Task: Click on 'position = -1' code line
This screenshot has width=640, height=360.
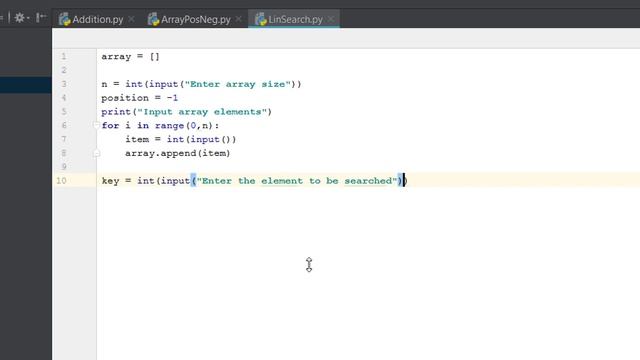Action: tap(140, 98)
